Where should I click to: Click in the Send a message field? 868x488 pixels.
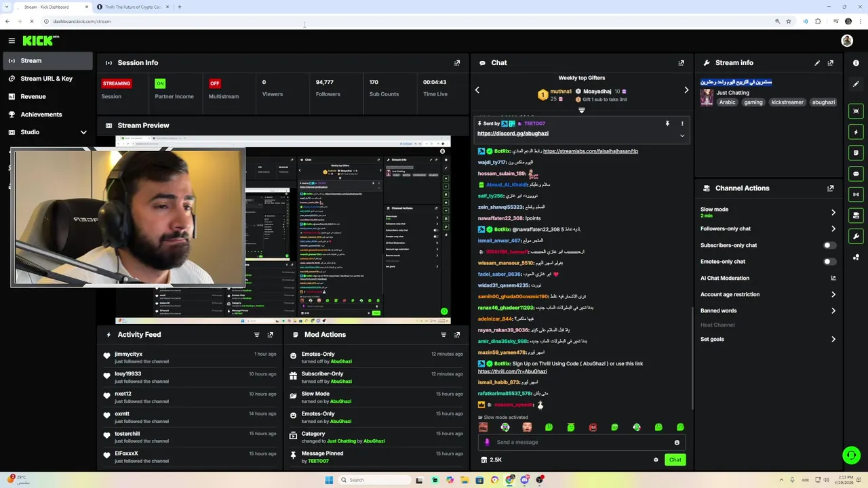pos(582,443)
